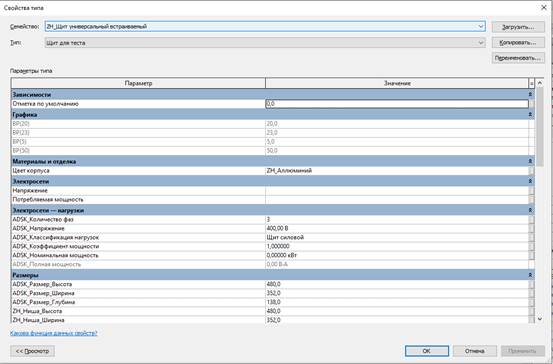Collapse the Материалы и отделка group
553x364 pixels.
[x=530, y=161]
